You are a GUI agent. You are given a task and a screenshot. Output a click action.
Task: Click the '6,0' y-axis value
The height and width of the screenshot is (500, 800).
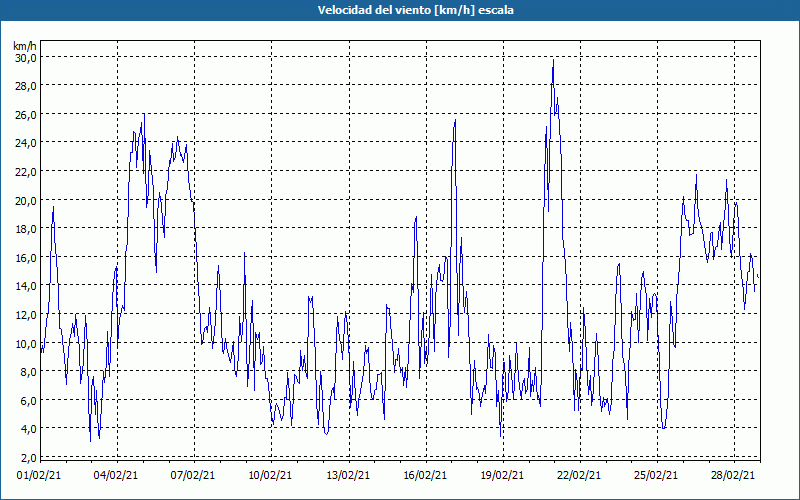point(28,401)
